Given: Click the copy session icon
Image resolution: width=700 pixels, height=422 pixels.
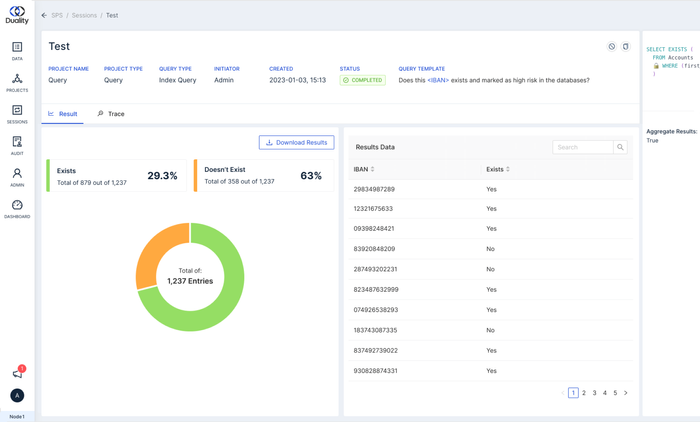Looking at the screenshot, I should coord(625,46).
